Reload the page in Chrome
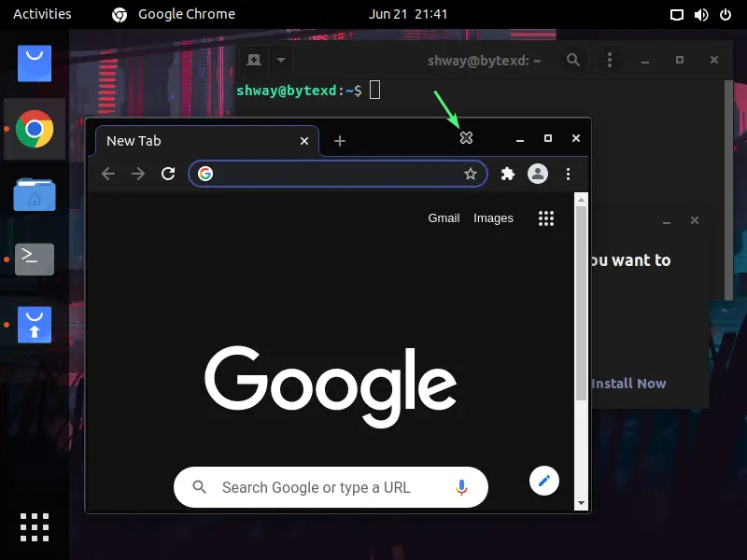This screenshot has width=747, height=560. click(x=168, y=174)
